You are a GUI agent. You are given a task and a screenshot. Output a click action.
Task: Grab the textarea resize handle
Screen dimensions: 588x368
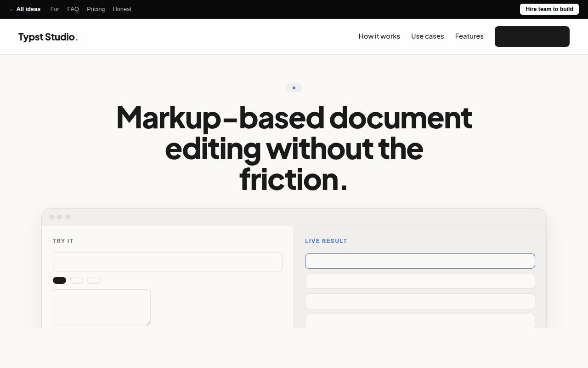(148, 323)
